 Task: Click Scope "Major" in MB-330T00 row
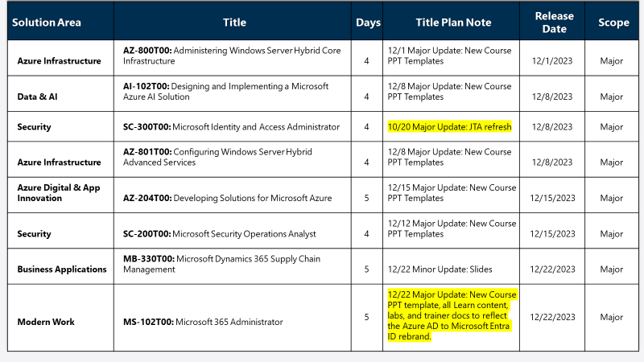coord(611,269)
